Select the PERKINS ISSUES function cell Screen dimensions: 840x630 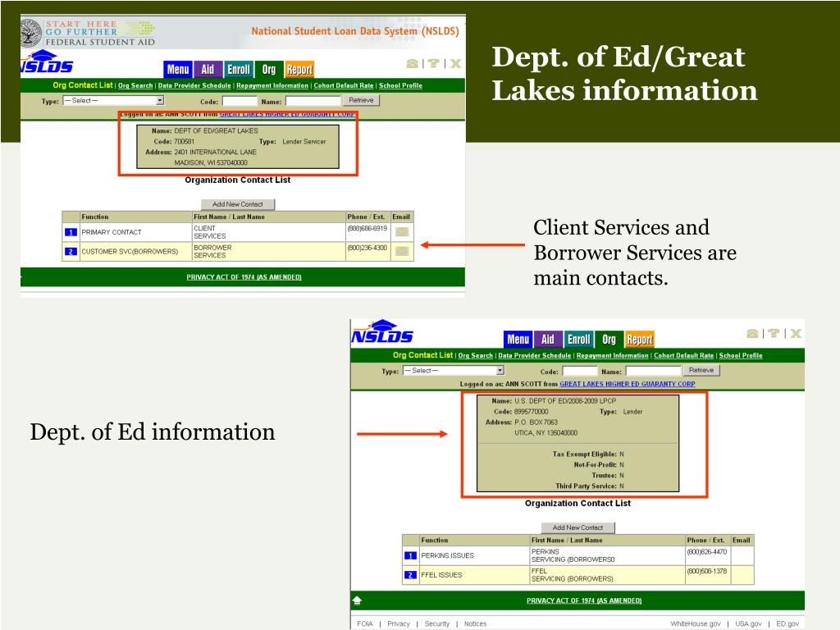[x=475, y=555]
